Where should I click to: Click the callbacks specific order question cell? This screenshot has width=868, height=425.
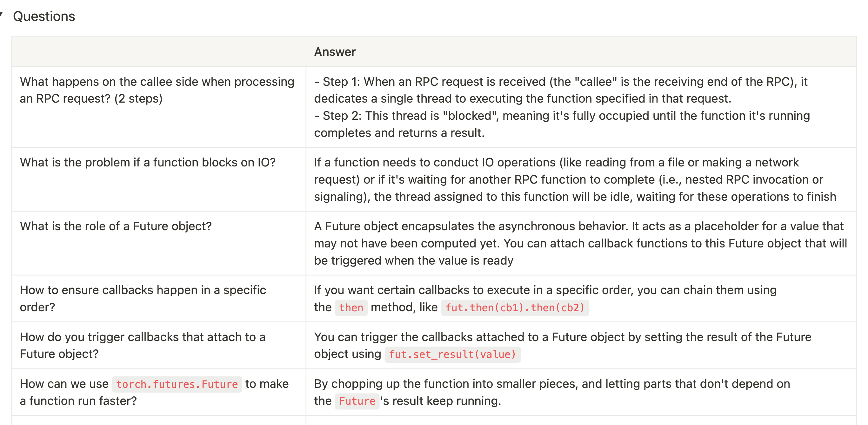click(x=159, y=299)
